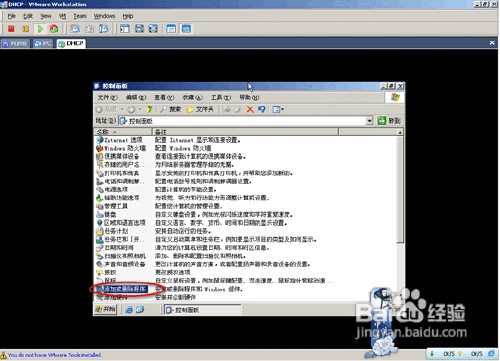Click the green Power On play icon
The width and height of the screenshot is (500, 361).
click(40, 29)
